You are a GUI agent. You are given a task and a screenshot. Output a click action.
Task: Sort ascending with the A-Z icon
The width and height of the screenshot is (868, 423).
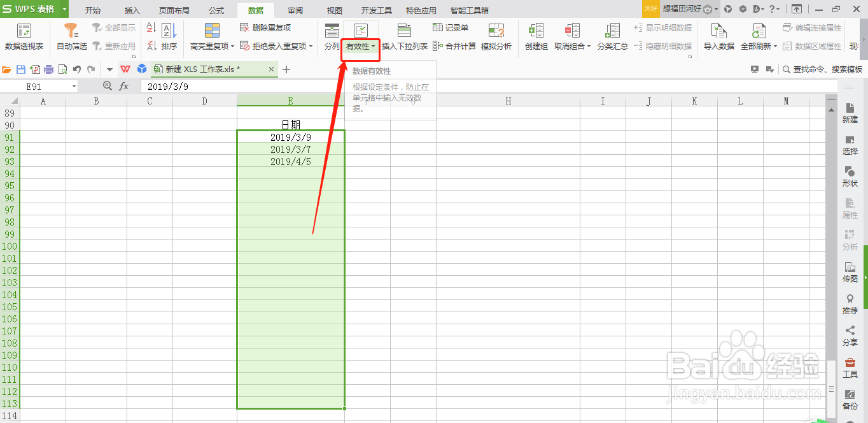click(151, 28)
